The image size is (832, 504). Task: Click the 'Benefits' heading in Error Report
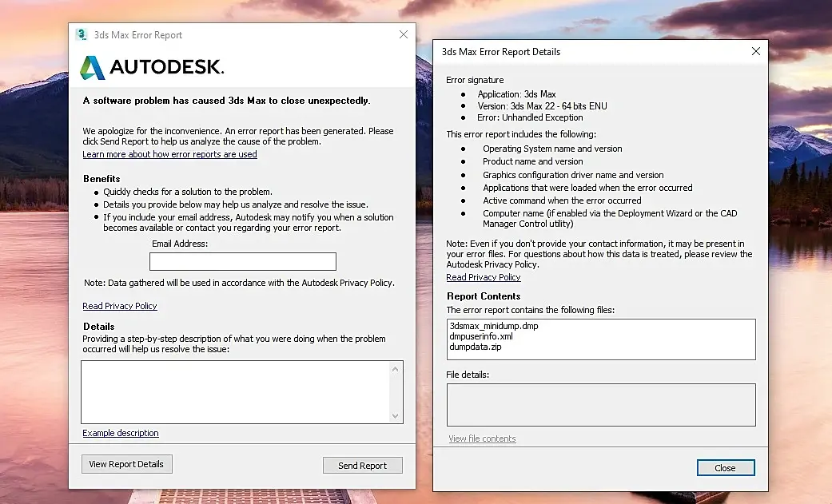102,179
